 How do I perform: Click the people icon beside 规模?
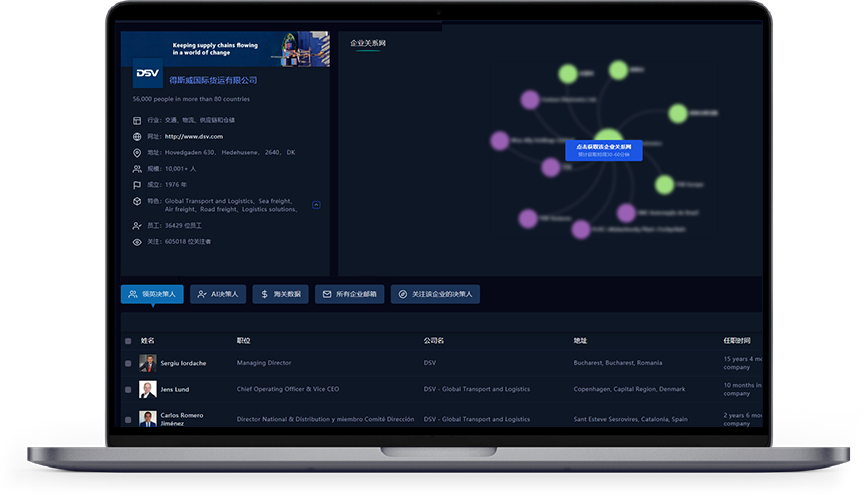(x=137, y=169)
